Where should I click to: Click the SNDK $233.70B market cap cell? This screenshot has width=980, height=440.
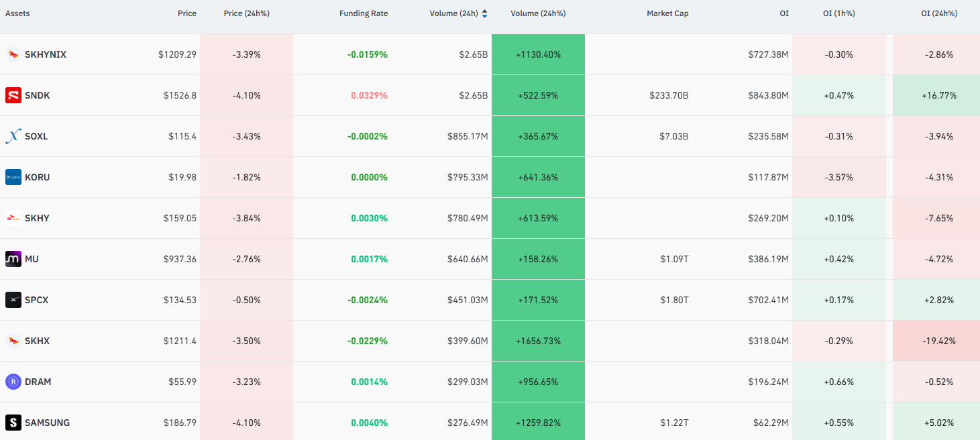(x=669, y=95)
